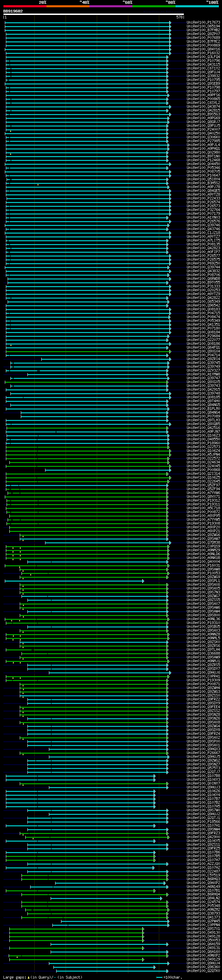Select the UniRef100_P27985 label
This screenshot has width=222, height=980.
pos(203,141)
